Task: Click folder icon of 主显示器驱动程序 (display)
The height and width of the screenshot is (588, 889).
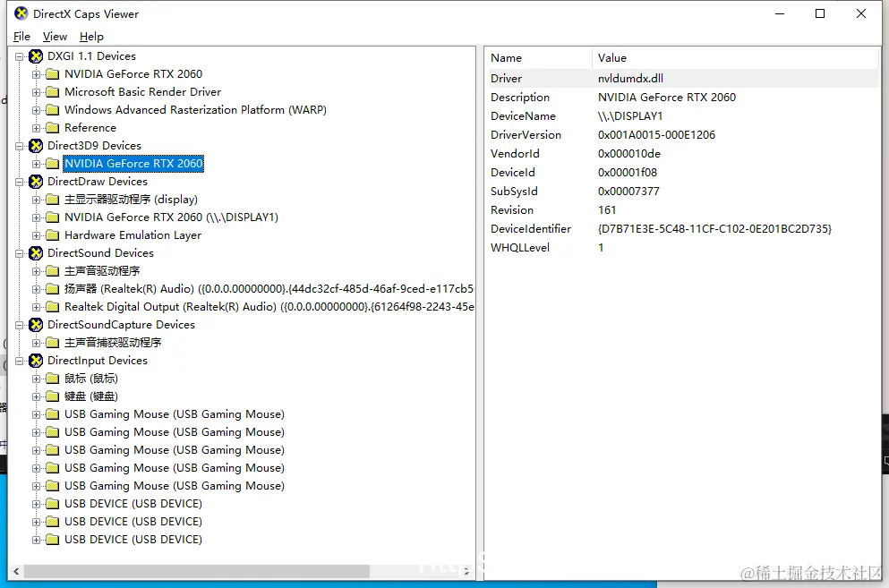Action: click(52, 200)
